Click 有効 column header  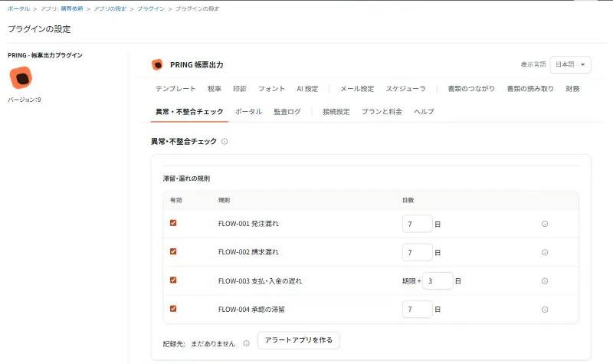176,200
